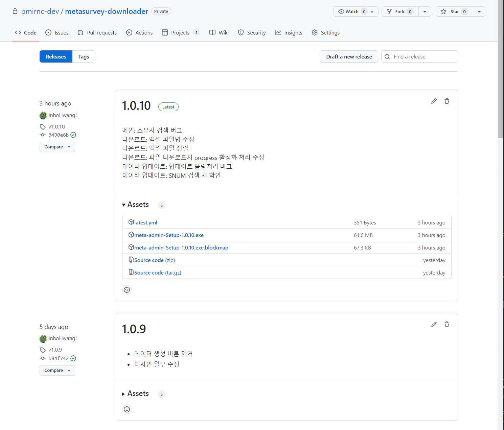The height and width of the screenshot is (430, 504).
Task: Click the lock icon beside the repository name
Action: pos(15,11)
